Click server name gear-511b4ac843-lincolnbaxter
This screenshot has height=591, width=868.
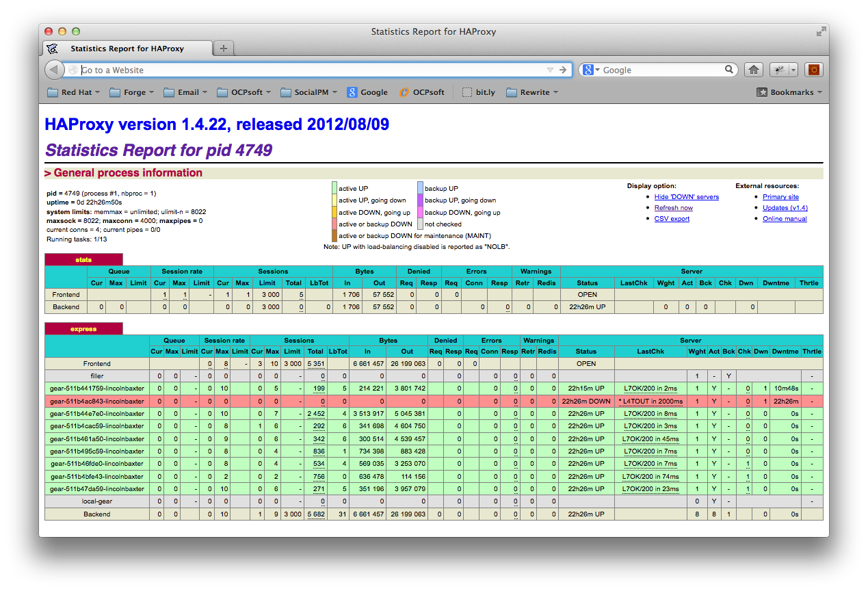96,402
